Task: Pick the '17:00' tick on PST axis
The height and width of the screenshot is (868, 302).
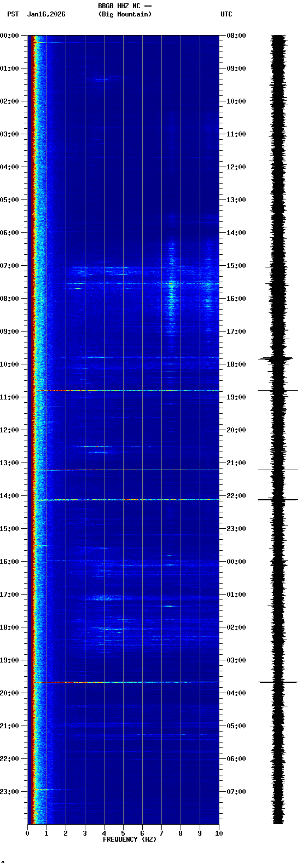Action: (x=9, y=595)
